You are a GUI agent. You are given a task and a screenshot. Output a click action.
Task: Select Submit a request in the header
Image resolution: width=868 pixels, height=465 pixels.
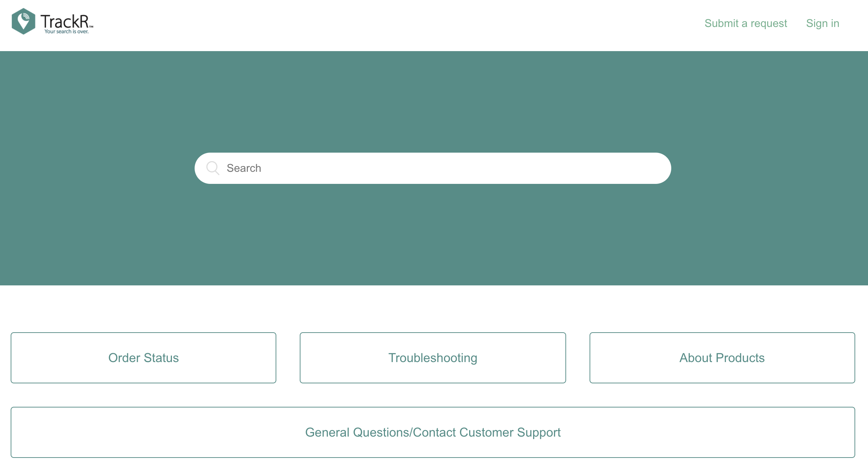(745, 23)
